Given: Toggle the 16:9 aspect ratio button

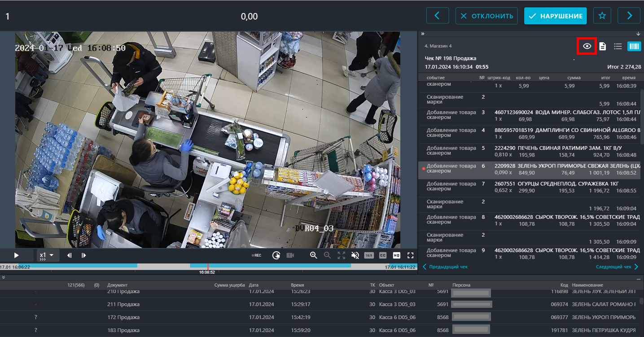Looking at the screenshot, I should coord(369,255).
